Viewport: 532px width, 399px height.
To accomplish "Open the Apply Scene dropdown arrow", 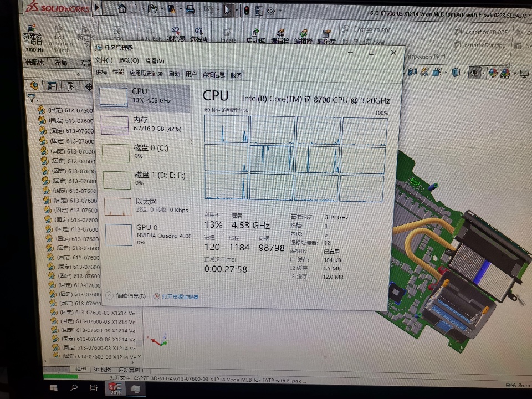I will (514, 73).
